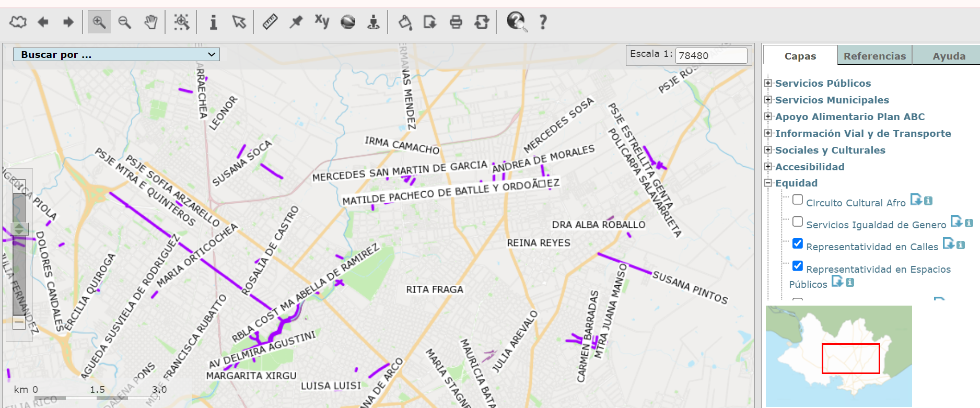Viewport: 980px width, 408px height.
Task: Enable Servicios Igualdad de Genero checkbox
Action: coord(798,222)
